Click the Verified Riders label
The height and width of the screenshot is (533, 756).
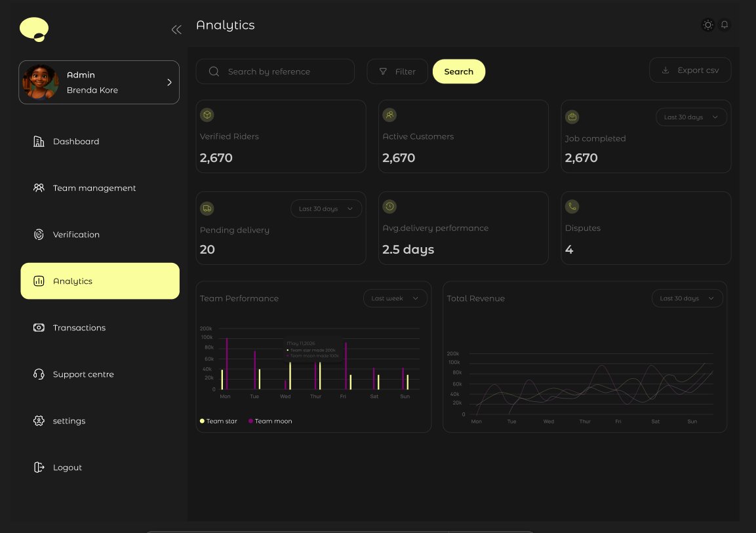pos(229,136)
